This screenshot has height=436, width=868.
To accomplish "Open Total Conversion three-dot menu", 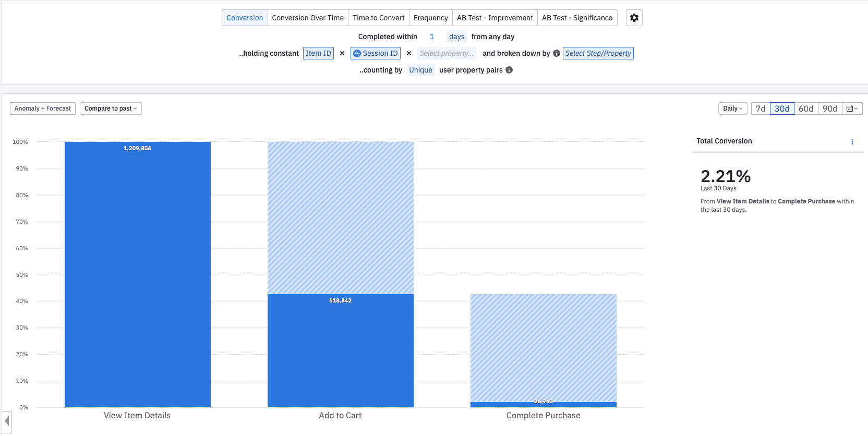I will tap(852, 142).
